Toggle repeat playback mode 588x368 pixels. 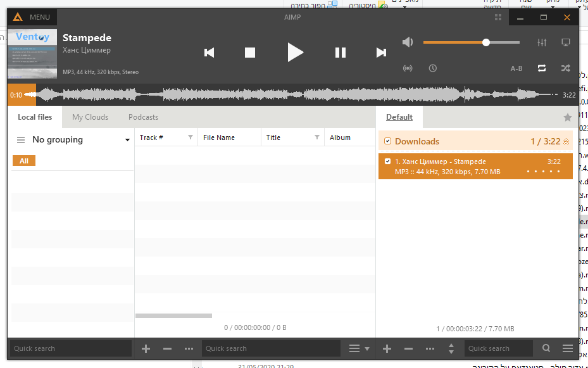coord(542,68)
